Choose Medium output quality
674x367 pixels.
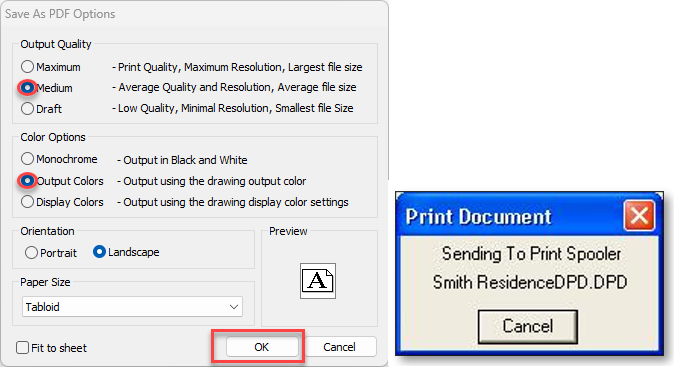pyautogui.click(x=28, y=88)
